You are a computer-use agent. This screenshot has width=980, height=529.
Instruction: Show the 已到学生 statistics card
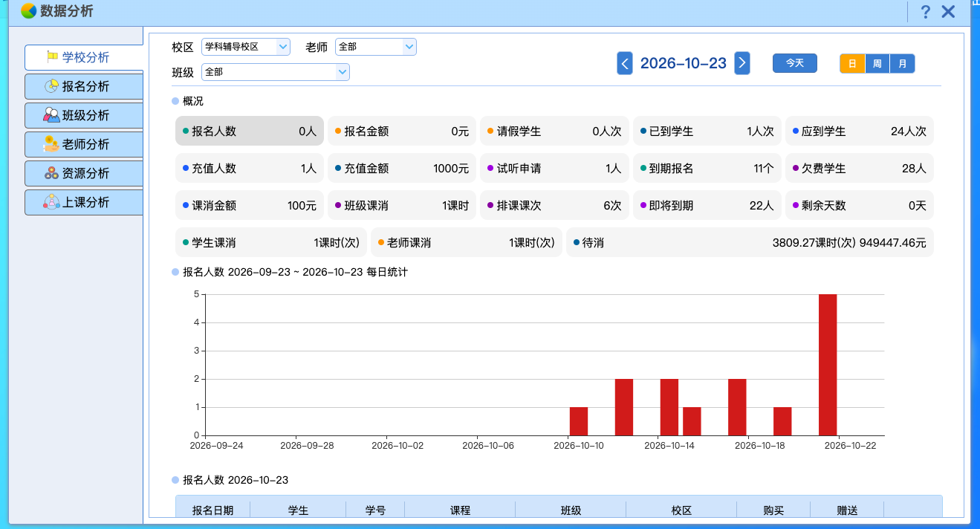(x=707, y=131)
